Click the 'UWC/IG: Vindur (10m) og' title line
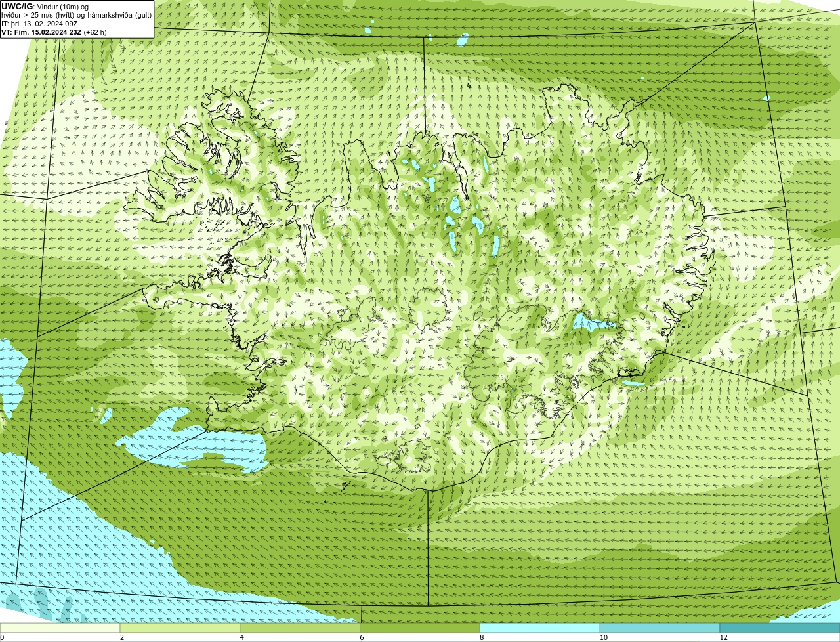This screenshot has width=840, height=642. click(45, 6)
